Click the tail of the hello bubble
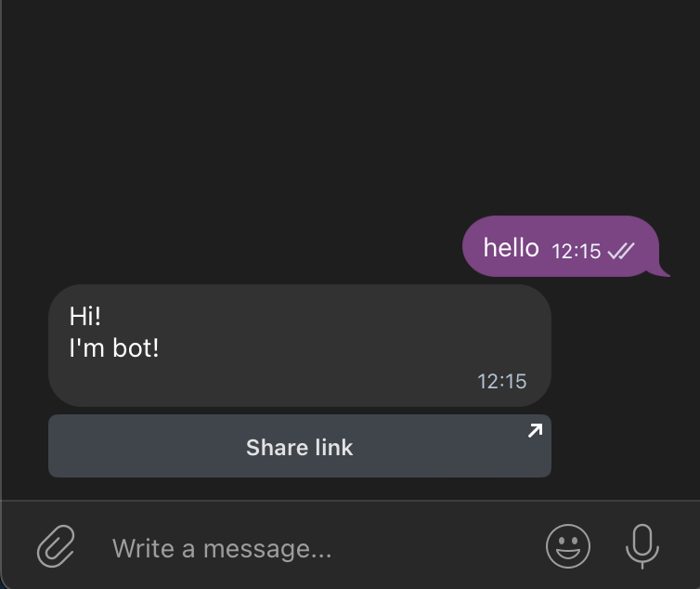The height and width of the screenshot is (589, 700). 663,271
